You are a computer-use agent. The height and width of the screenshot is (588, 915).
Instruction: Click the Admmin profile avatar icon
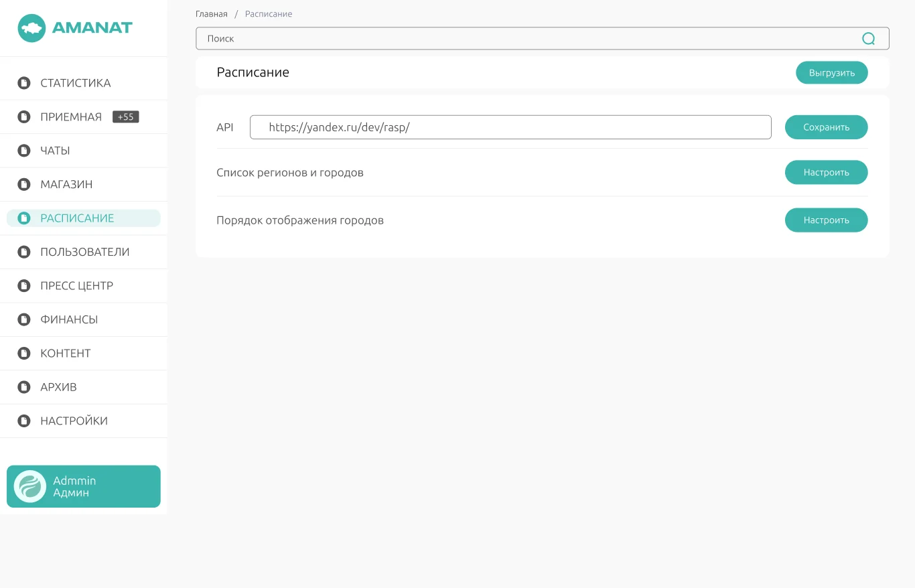30,486
